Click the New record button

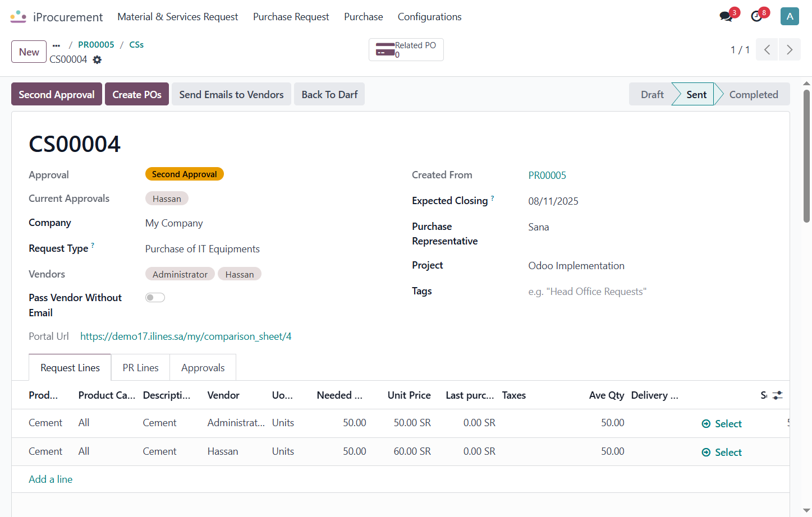pos(29,52)
